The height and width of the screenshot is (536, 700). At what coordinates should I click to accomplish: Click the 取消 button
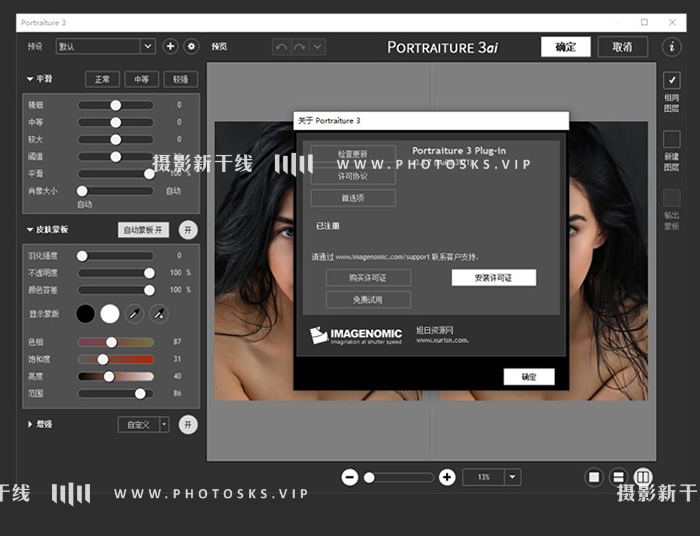622,47
